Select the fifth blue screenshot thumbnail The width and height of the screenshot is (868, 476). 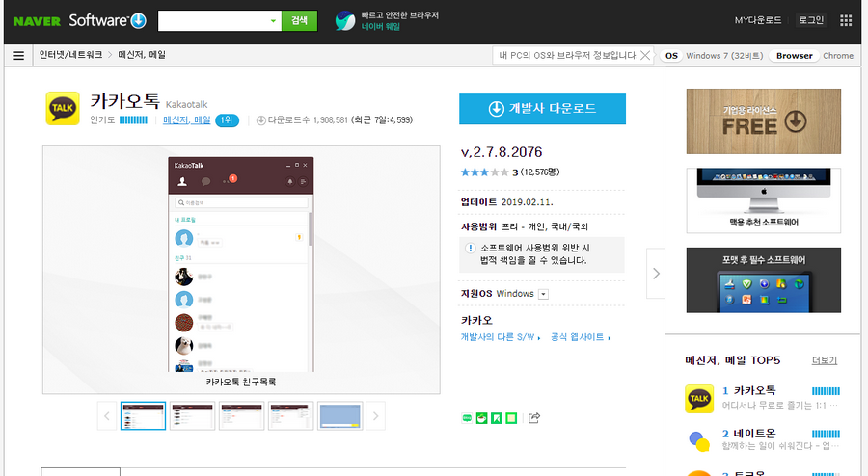tap(339, 415)
